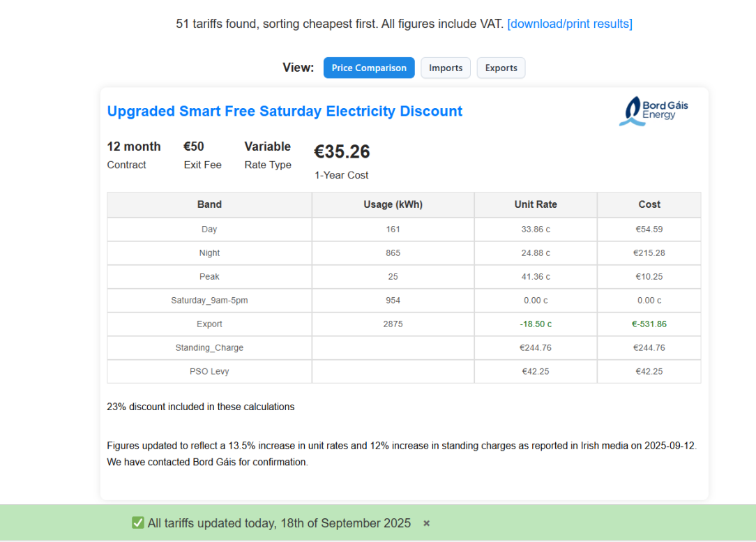
Task: Click the €50 exit fee value
Action: click(193, 146)
